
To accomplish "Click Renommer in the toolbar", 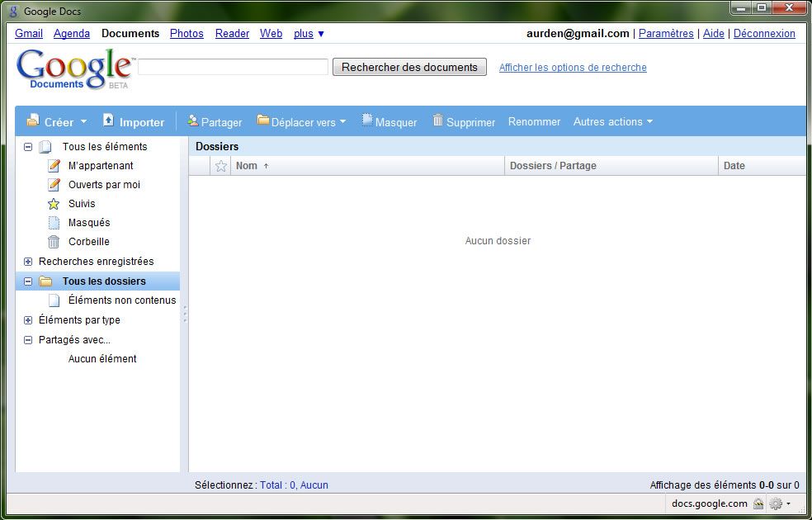I will tap(534, 121).
